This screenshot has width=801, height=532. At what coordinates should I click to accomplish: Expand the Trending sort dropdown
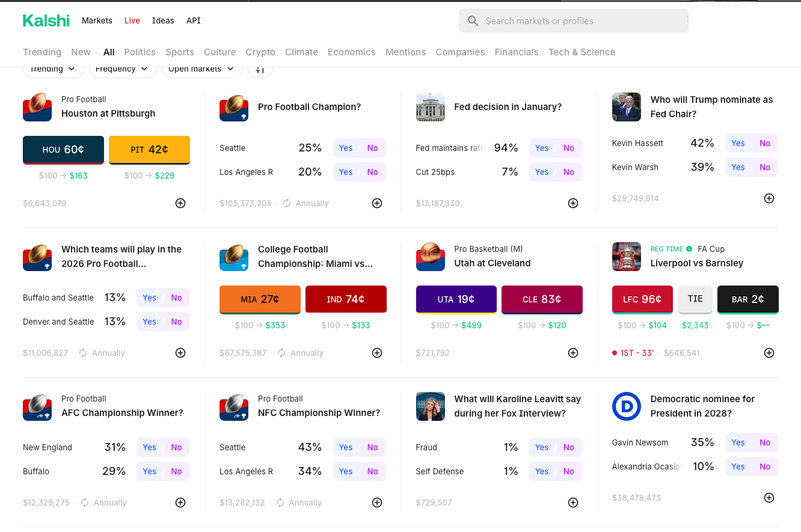53,69
